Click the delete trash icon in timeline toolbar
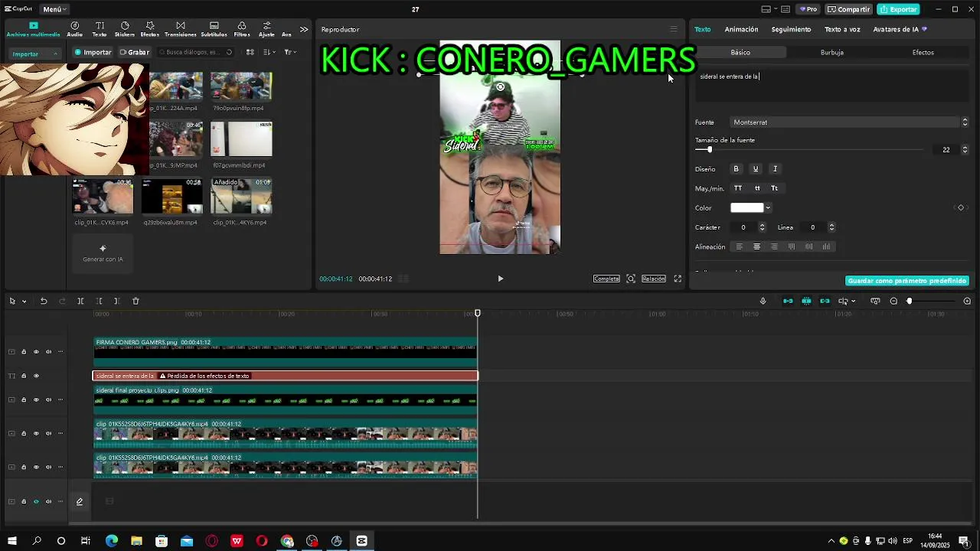This screenshot has height=551, width=980. 136,301
